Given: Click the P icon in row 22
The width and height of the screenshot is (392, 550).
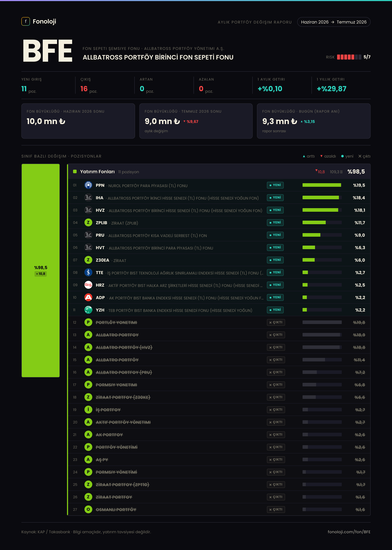Looking at the screenshot, I should 88,447.
